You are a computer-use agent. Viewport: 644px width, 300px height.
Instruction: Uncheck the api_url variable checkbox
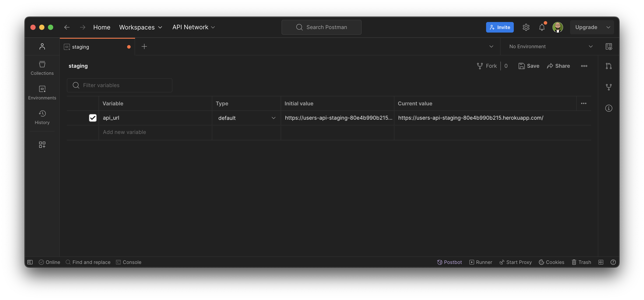click(x=93, y=118)
